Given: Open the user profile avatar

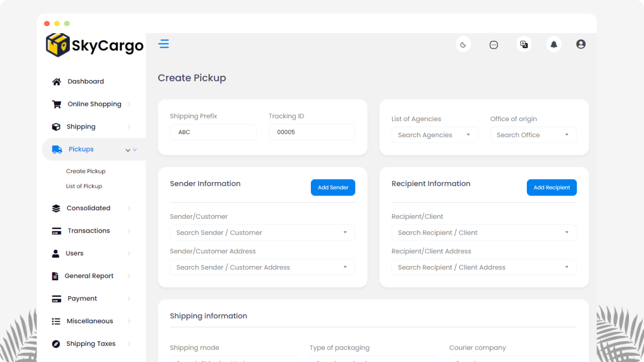Looking at the screenshot, I should pos(581,44).
